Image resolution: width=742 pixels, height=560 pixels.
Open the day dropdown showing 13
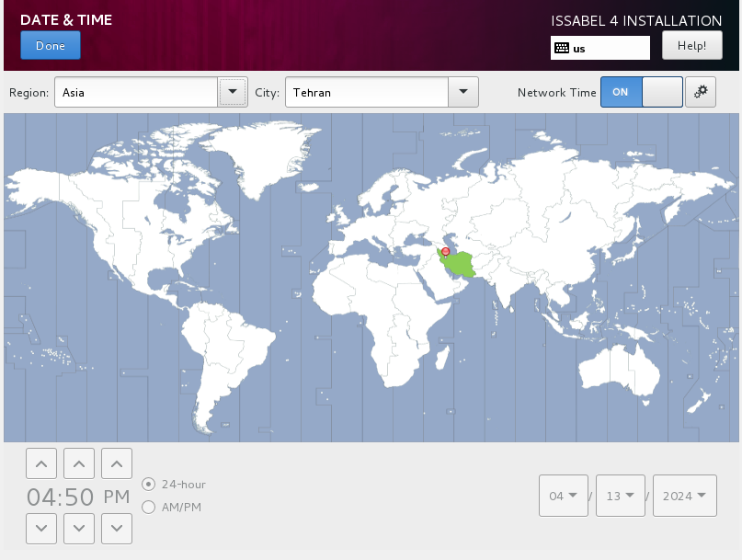(621, 496)
